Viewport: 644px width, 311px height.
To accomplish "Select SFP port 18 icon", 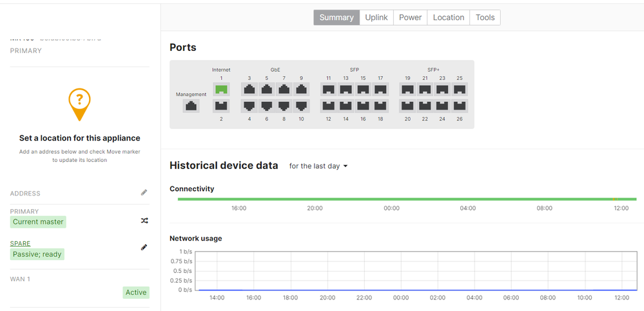I will 380,106.
